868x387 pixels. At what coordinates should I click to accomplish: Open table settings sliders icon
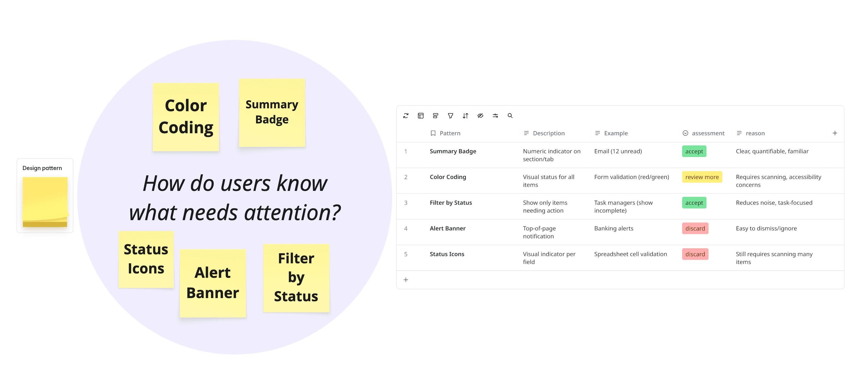pos(495,116)
